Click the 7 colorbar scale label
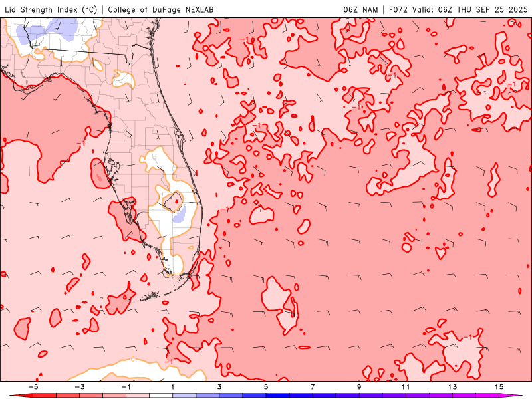 pos(313,387)
